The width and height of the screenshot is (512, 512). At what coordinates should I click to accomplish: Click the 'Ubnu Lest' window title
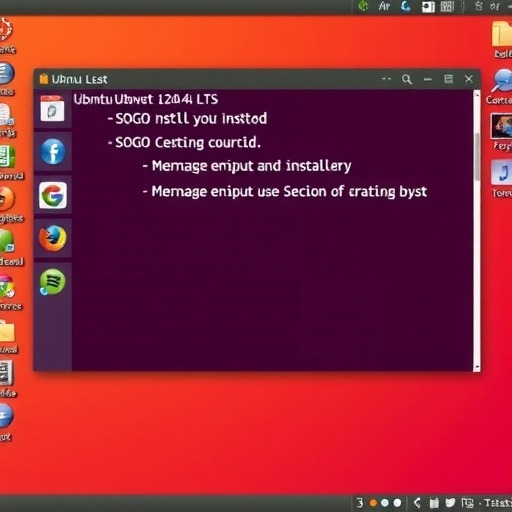pyautogui.click(x=79, y=79)
